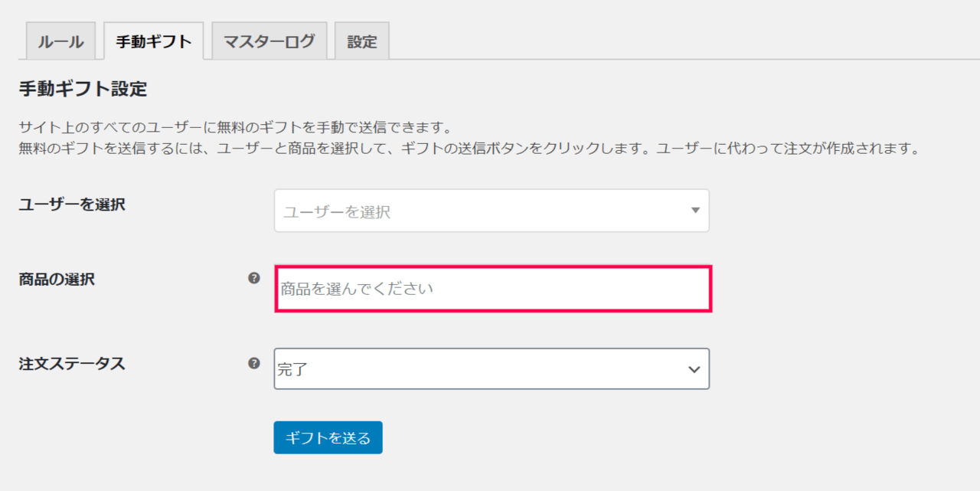Click the 手動ギフト設定 section heading

82,89
